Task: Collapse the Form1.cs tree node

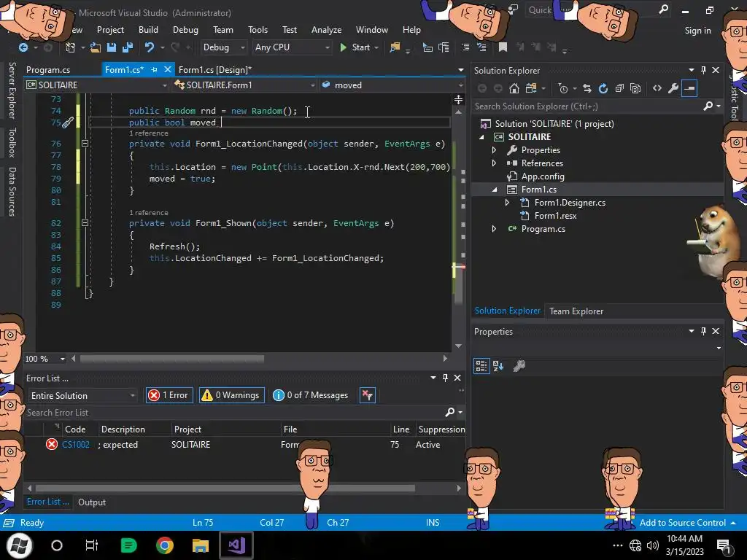Action: [x=494, y=190]
